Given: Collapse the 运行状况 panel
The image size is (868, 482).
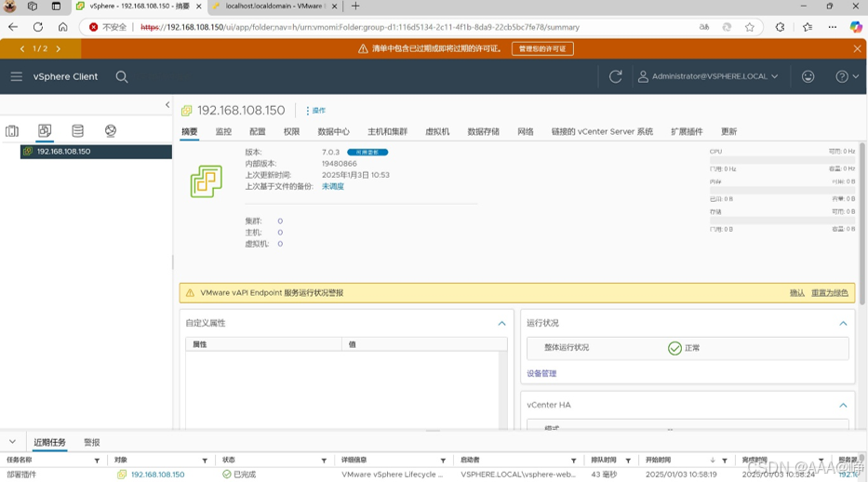Looking at the screenshot, I should point(843,323).
